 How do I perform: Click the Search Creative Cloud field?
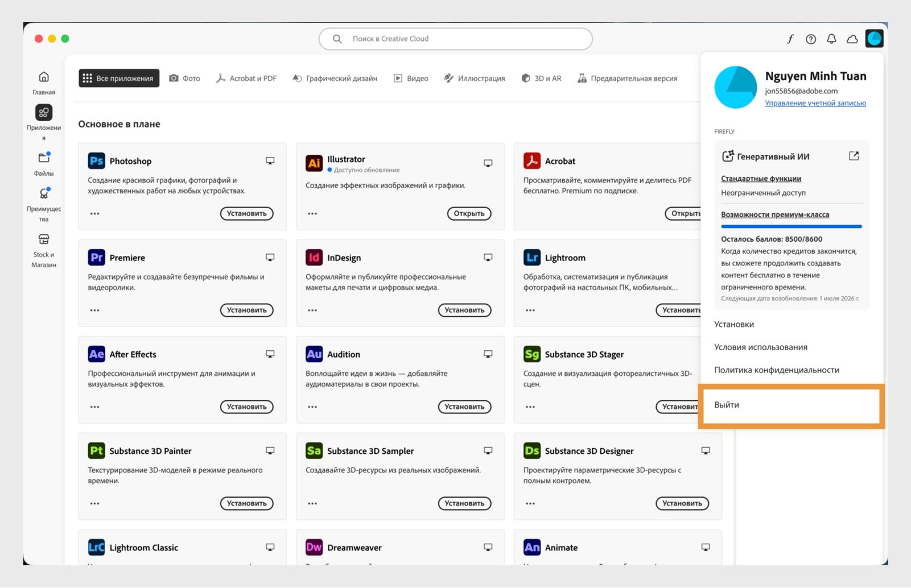456,39
